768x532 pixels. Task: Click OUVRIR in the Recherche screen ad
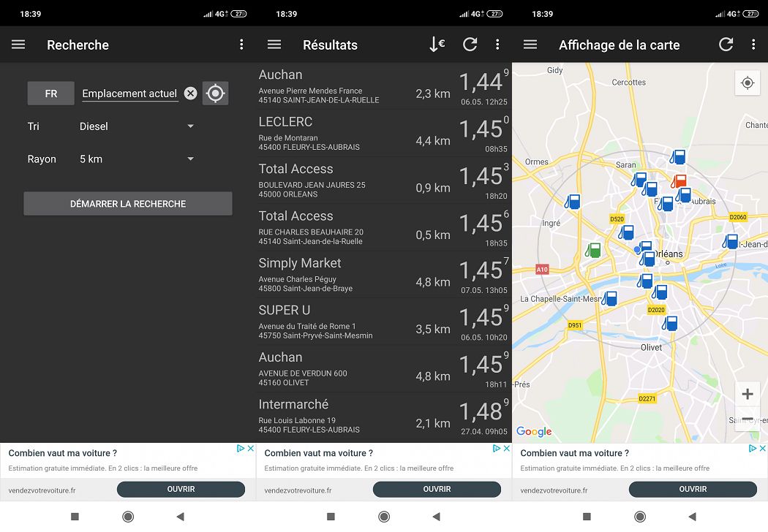[x=181, y=490]
